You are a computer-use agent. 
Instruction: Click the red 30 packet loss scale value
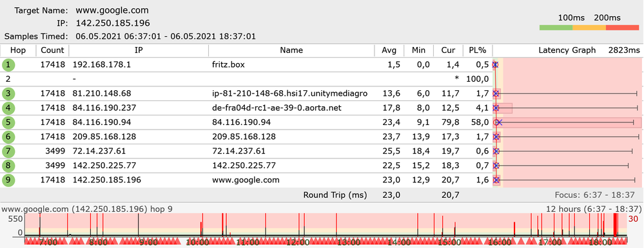point(634,219)
